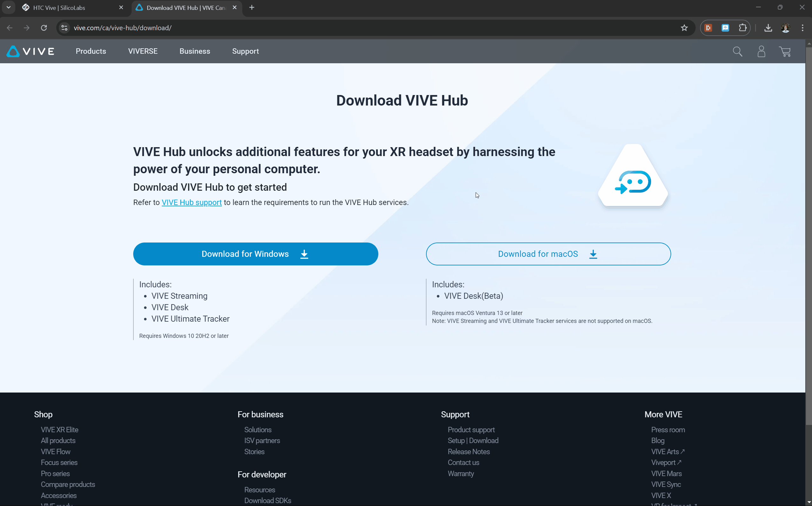
Task: Click the browser forward arrow
Action: point(26,28)
